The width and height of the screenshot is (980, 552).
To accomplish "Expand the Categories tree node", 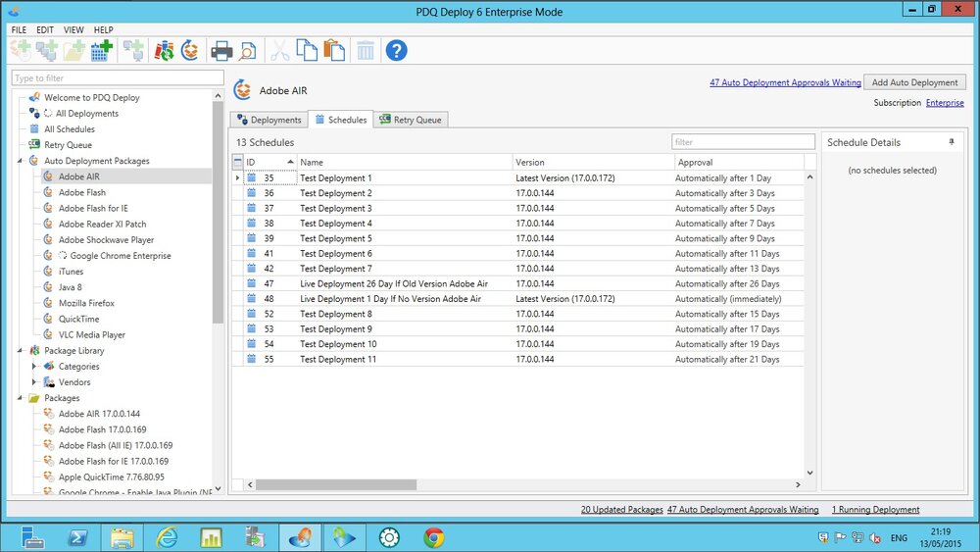I will pos(34,367).
